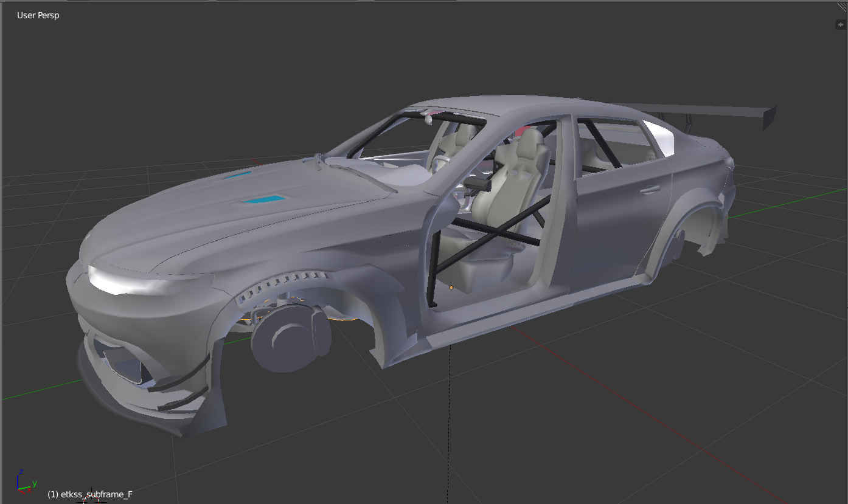Expand the properties region plus tab

click(x=841, y=25)
